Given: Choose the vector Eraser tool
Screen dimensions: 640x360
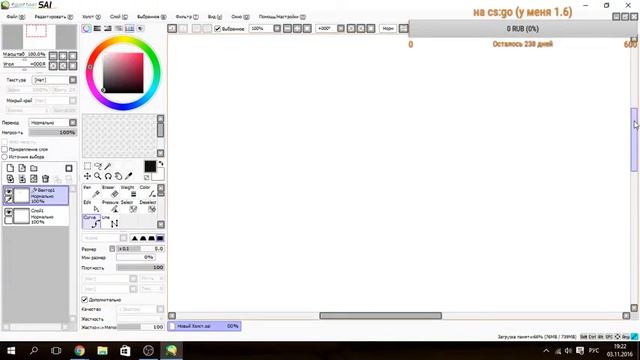Looking at the screenshot, I should coord(111,191).
